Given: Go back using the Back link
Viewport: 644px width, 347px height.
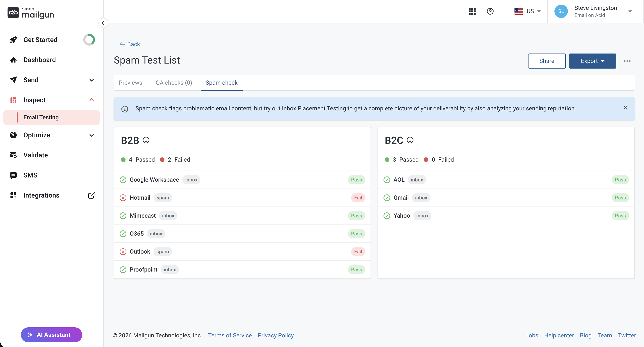Looking at the screenshot, I should [x=130, y=44].
